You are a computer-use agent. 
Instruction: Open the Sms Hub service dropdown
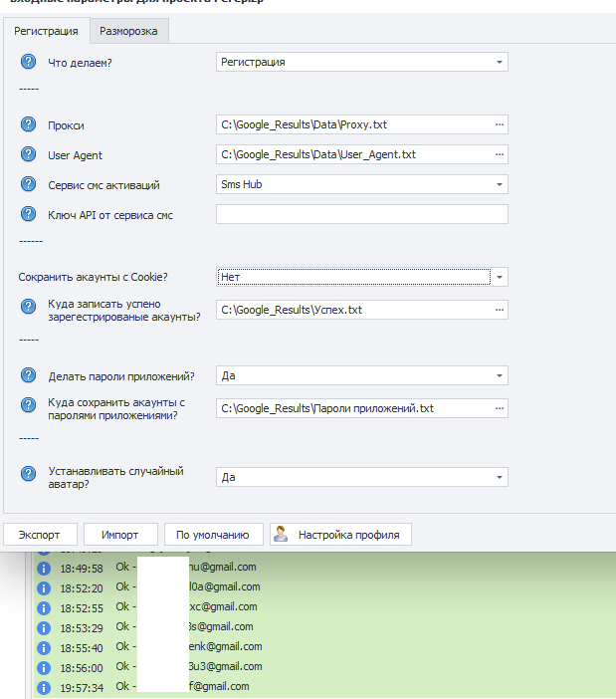click(x=500, y=184)
